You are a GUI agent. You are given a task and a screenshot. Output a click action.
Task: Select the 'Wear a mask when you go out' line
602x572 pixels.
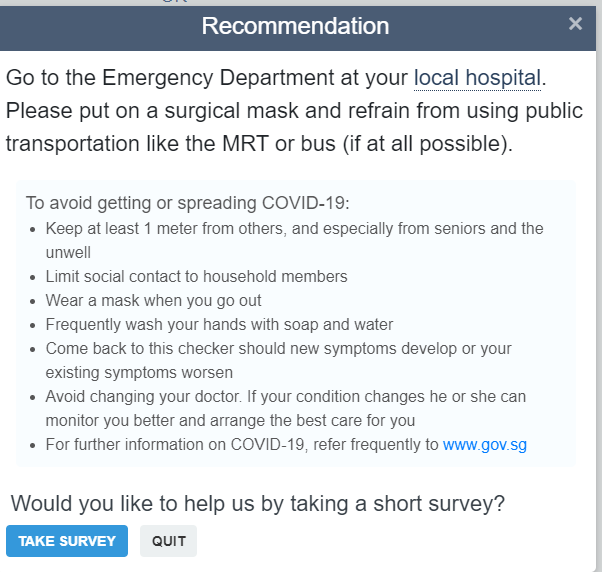coord(154,301)
